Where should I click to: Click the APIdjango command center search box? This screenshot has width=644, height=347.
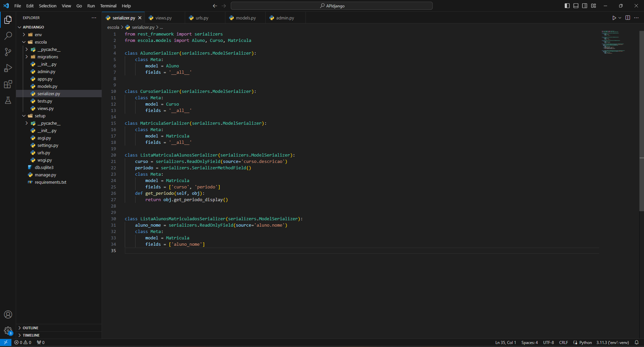point(332,6)
